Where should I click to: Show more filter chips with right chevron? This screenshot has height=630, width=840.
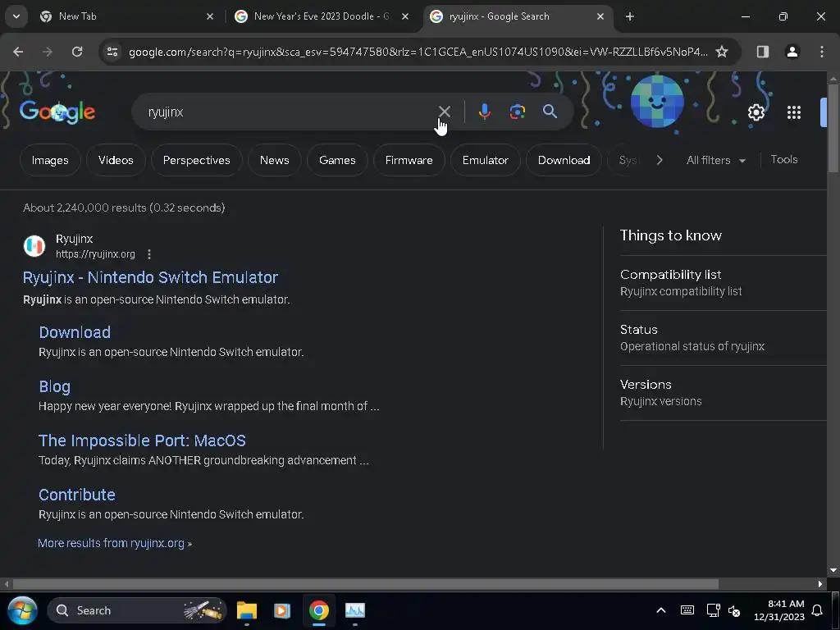[660, 160]
